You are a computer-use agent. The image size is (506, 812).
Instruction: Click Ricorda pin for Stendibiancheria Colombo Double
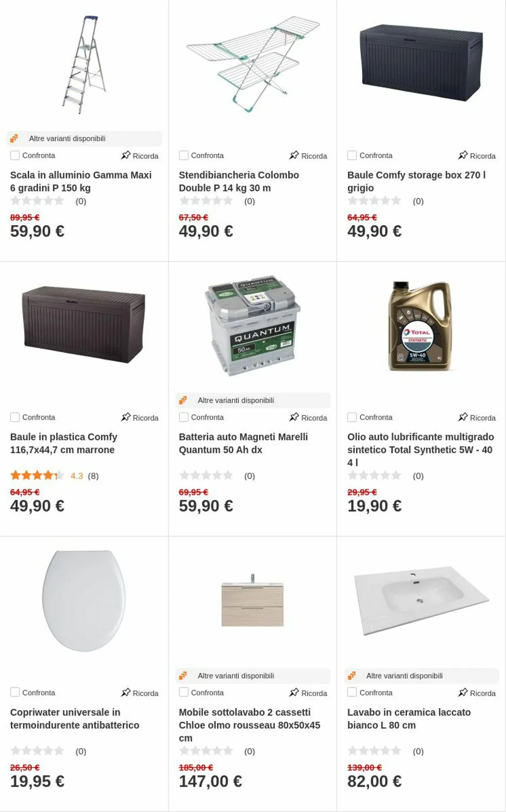[x=308, y=156]
